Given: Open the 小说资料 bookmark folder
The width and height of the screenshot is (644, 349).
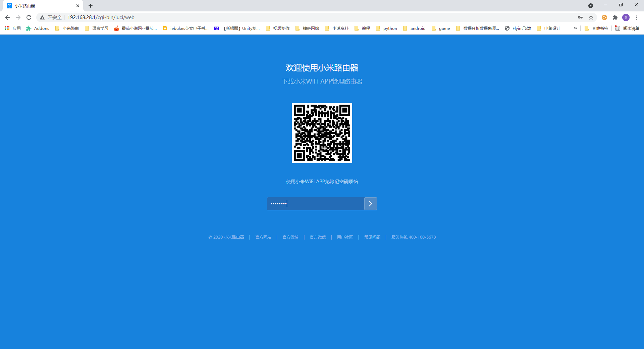Looking at the screenshot, I should [337, 28].
